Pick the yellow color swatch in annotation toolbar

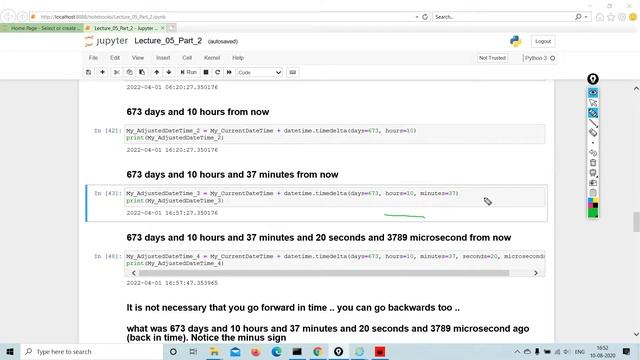coord(596,200)
